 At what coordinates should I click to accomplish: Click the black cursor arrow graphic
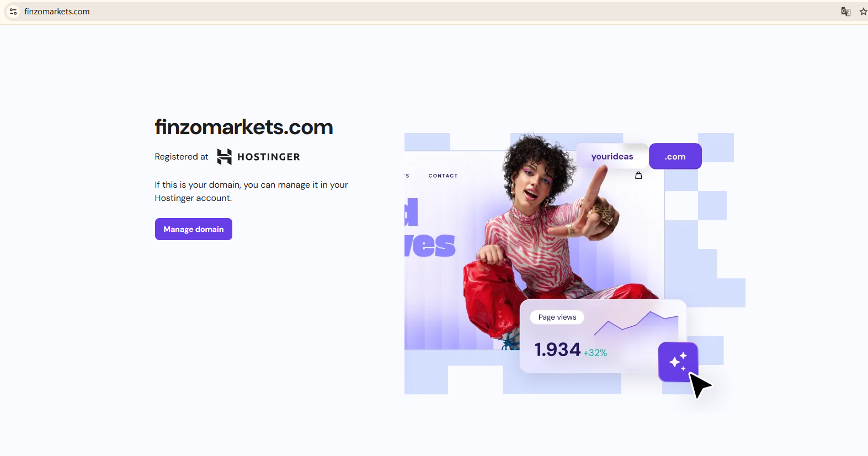[700, 385]
